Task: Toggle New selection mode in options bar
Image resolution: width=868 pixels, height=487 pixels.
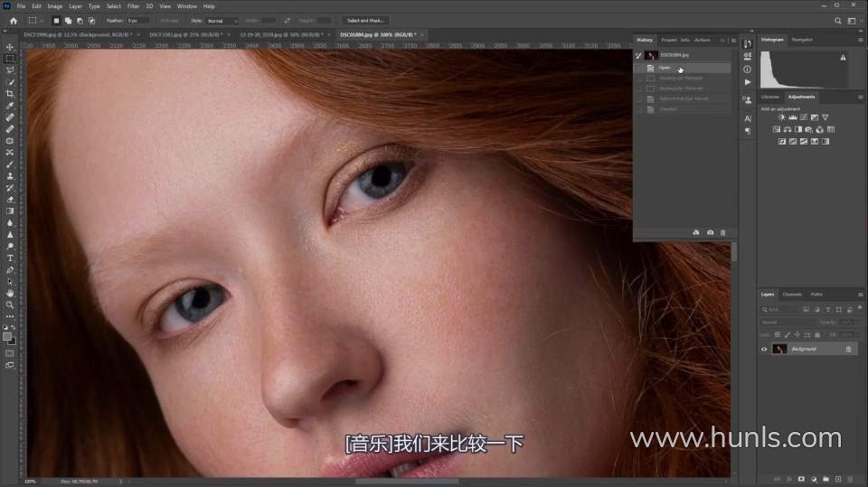Action: coord(56,21)
